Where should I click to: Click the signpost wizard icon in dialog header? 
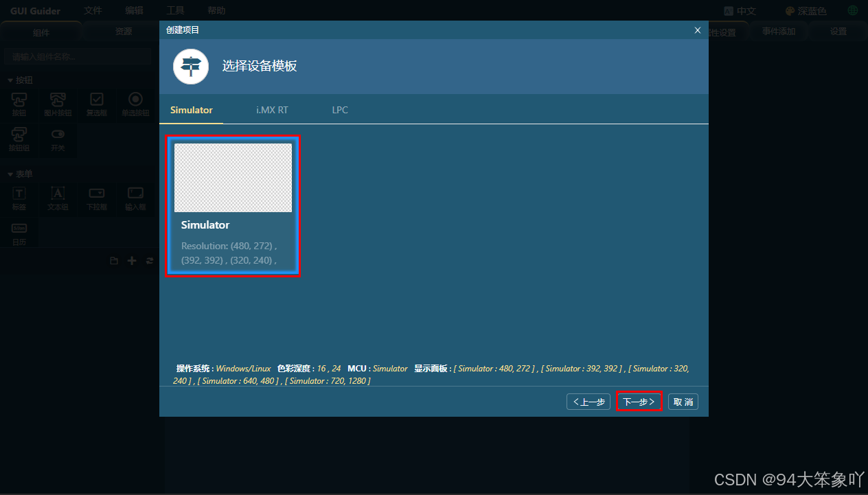191,67
